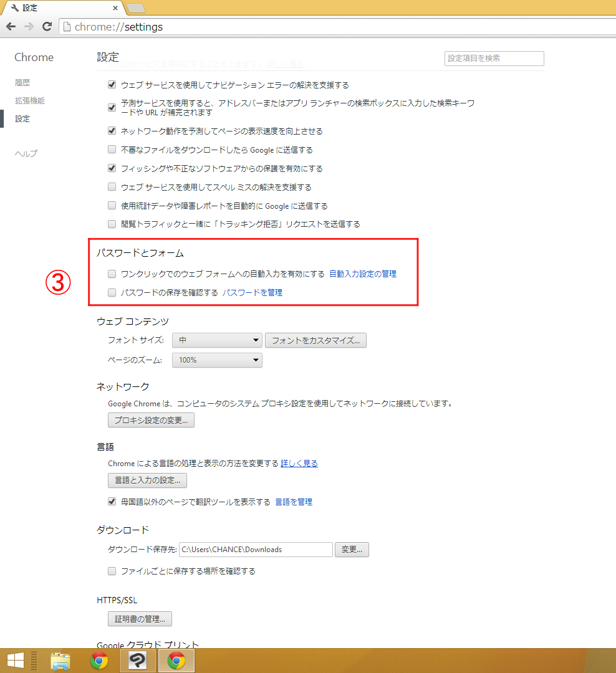Click the 設定項目を検索 search box
Viewport: 616px width, 673px height.
[494, 59]
